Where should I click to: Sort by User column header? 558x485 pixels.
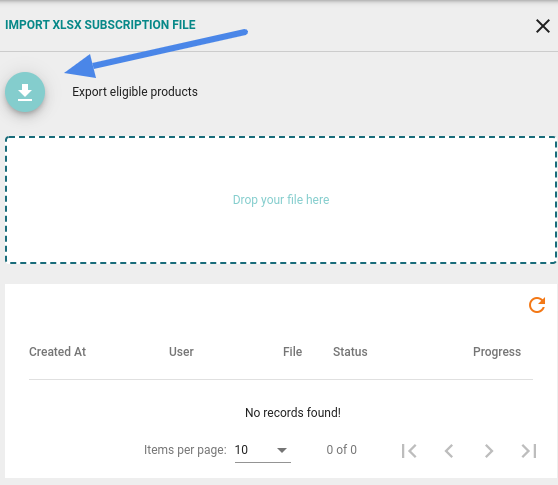[x=181, y=352]
